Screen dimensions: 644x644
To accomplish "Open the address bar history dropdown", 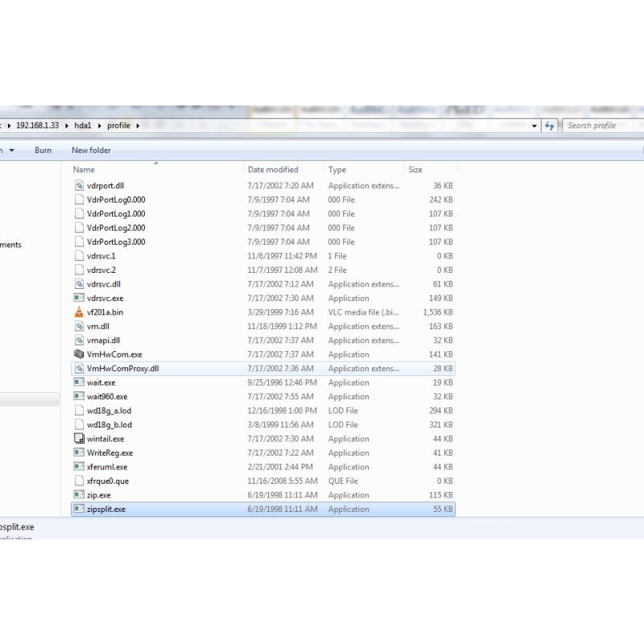I will point(535,126).
